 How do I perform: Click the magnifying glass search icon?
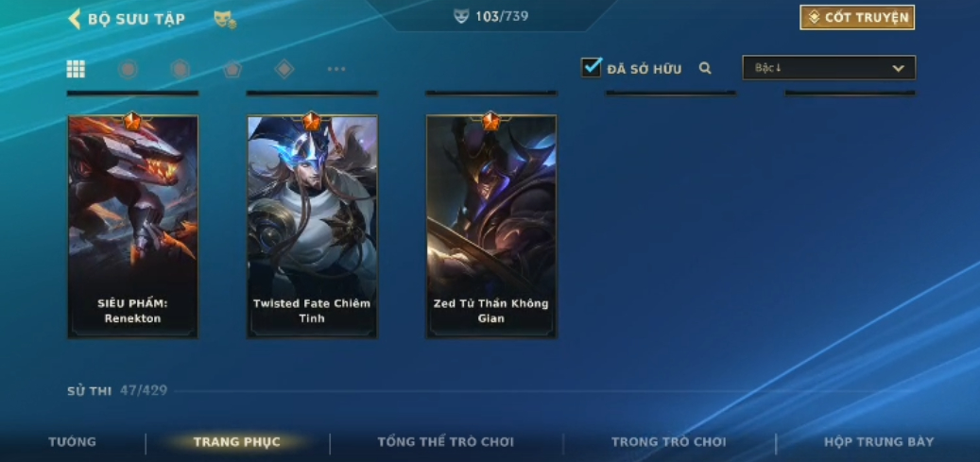(705, 68)
